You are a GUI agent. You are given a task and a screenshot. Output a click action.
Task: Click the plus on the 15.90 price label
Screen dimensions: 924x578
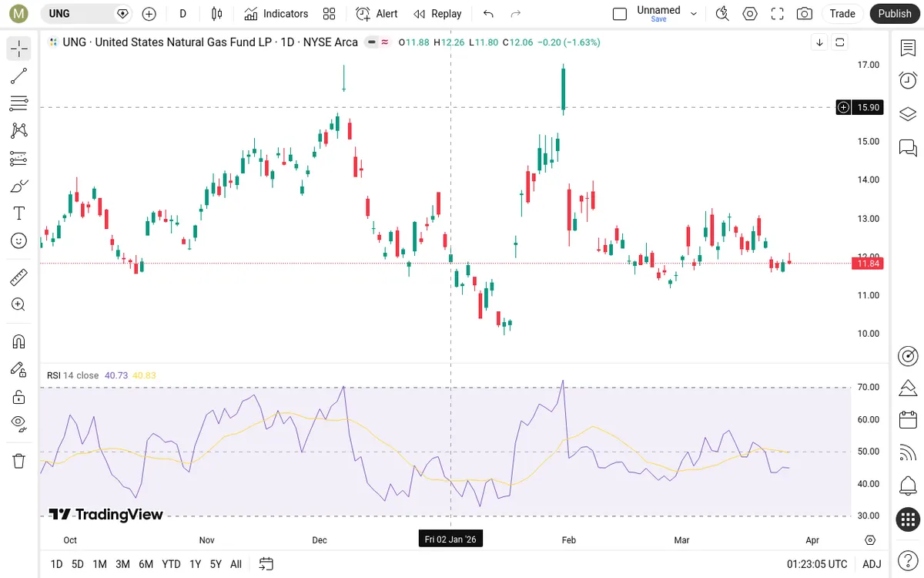click(844, 107)
